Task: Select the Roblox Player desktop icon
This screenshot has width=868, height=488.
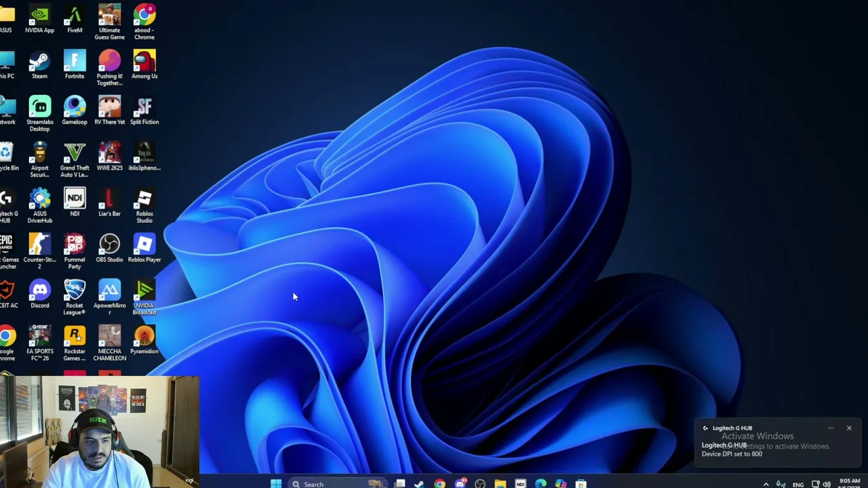Action: tap(144, 249)
